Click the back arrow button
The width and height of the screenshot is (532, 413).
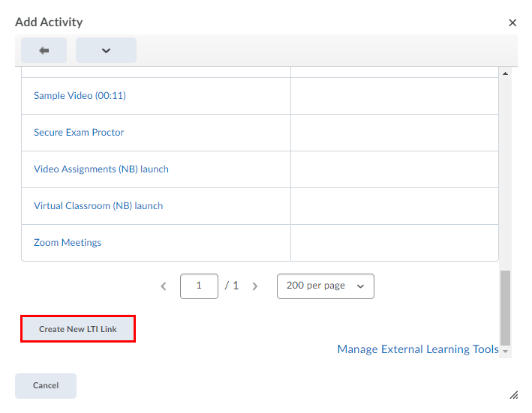(x=44, y=50)
